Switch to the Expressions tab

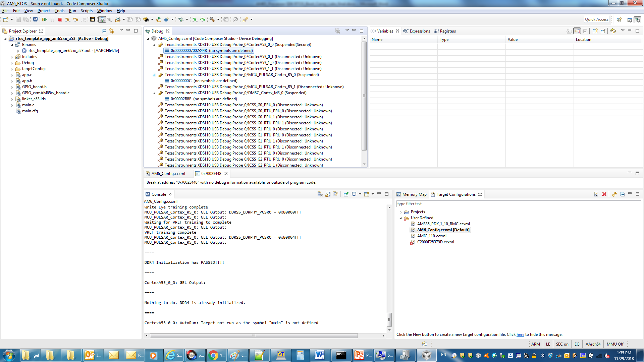point(417,31)
